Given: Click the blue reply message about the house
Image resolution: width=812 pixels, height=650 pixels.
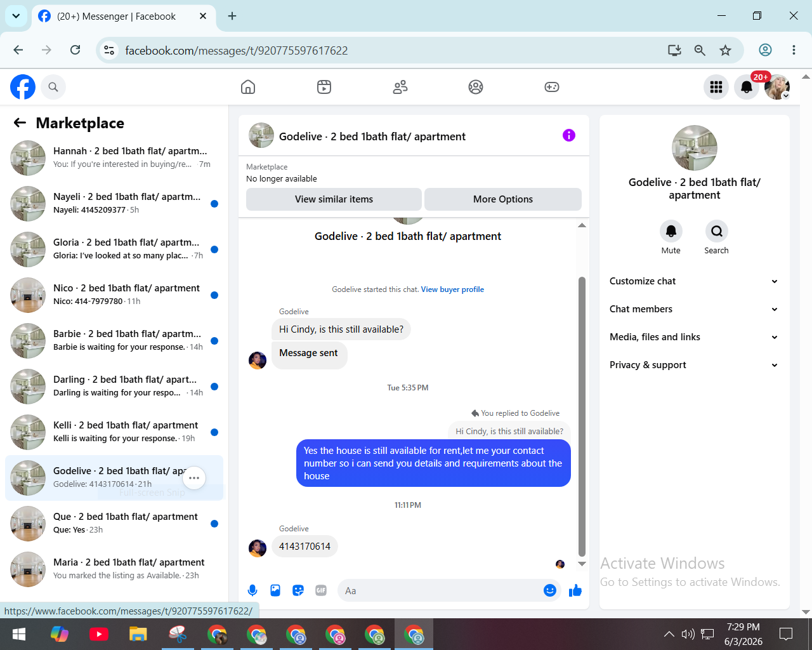Looking at the screenshot, I should coord(433,463).
